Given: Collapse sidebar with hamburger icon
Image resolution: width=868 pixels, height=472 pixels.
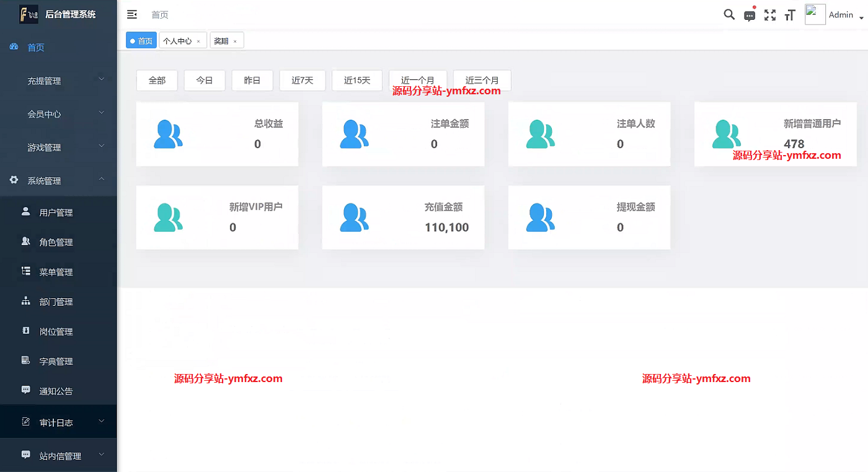Looking at the screenshot, I should point(131,14).
